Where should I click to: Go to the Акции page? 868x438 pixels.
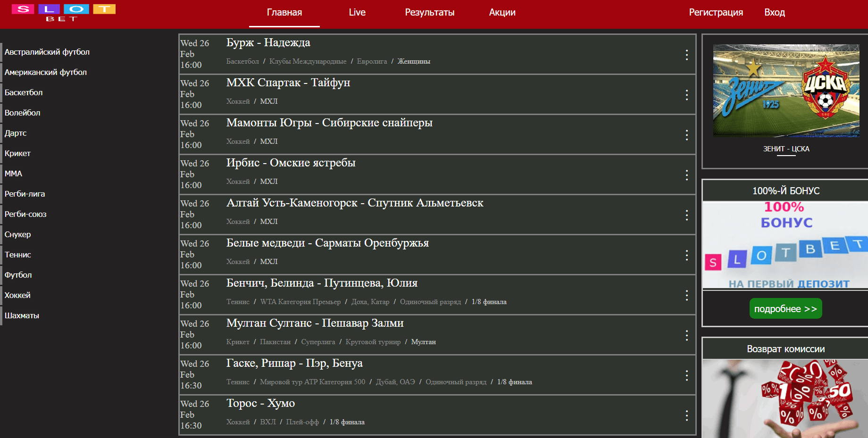[502, 13]
